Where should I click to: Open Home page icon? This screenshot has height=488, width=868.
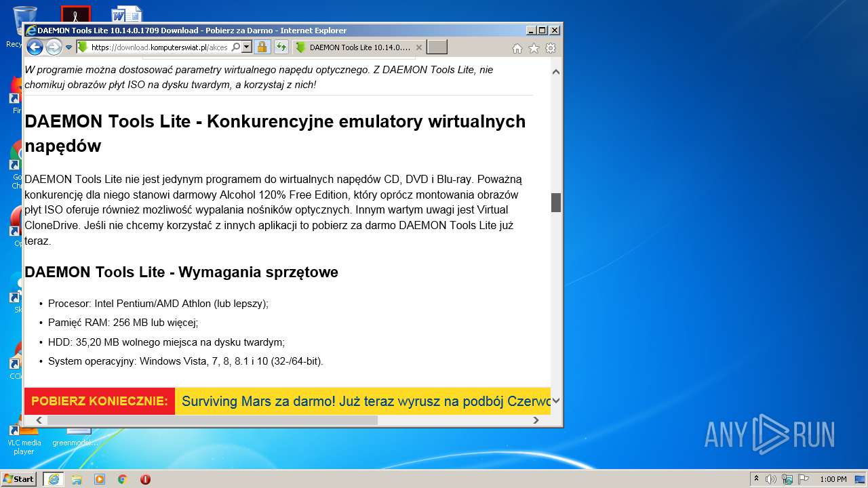click(x=517, y=48)
